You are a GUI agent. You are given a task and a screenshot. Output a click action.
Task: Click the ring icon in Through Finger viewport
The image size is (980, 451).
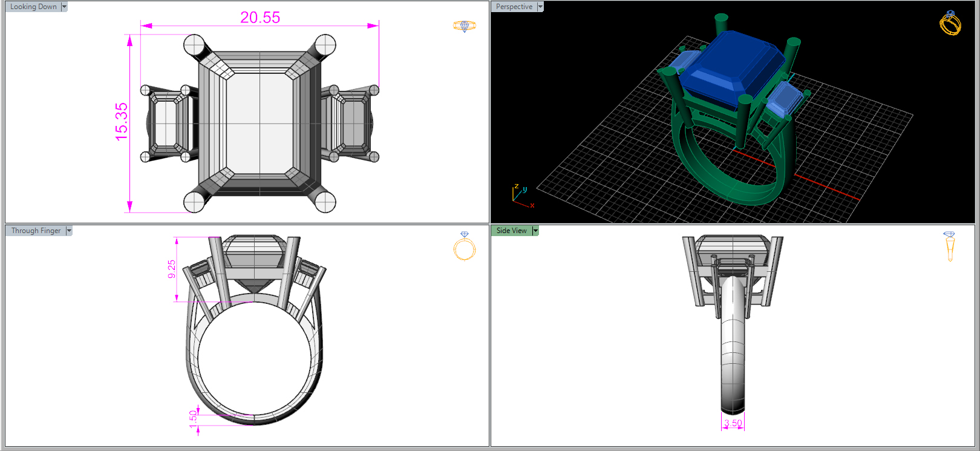pyautogui.click(x=465, y=246)
